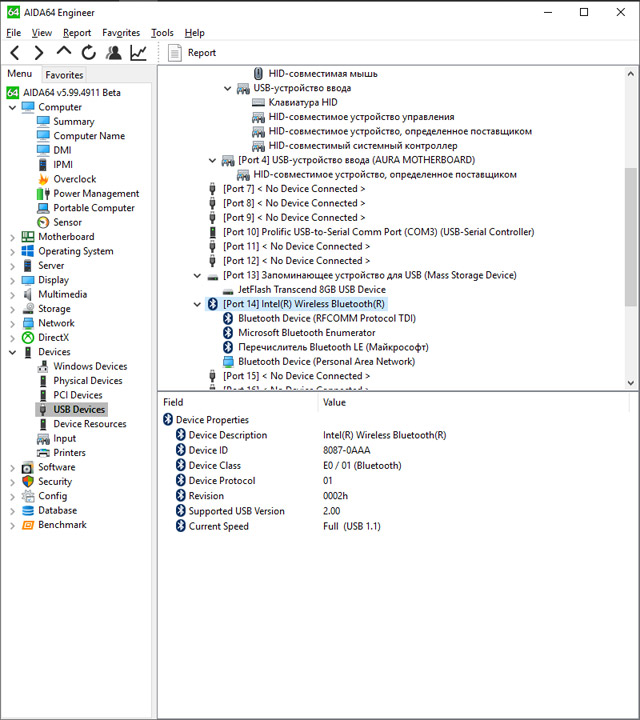Open the user profile toolbar icon
Image resolution: width=640 pixels, height=720 pixels.
point(113,53)
